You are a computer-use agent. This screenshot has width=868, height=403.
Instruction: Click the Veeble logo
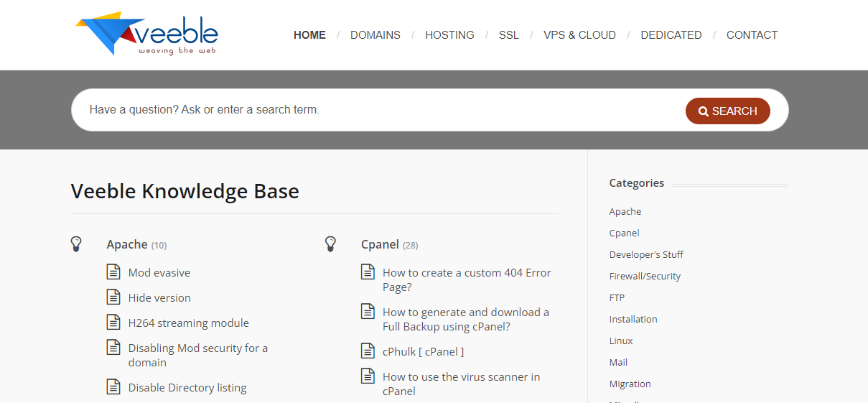[147, 34]
